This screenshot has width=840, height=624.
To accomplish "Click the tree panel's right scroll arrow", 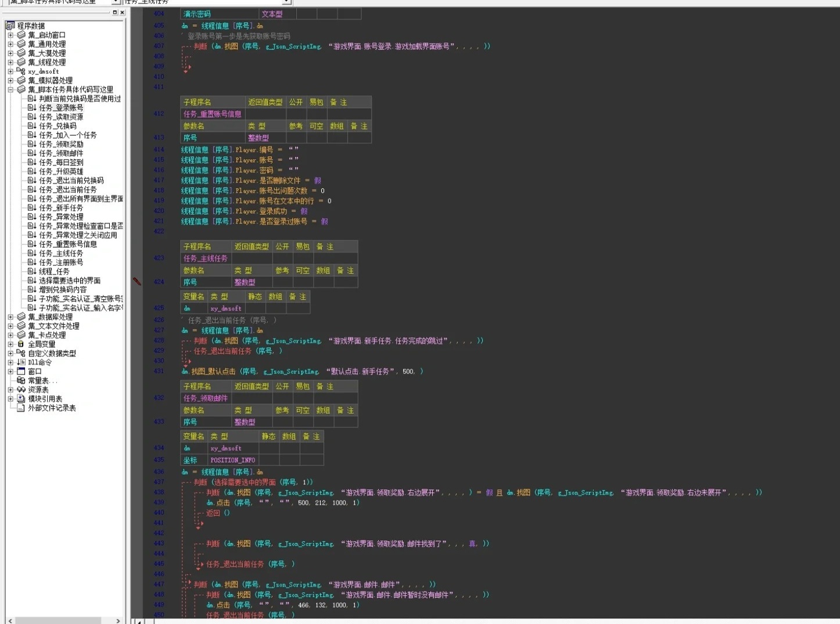I will [x=118, y=621].
